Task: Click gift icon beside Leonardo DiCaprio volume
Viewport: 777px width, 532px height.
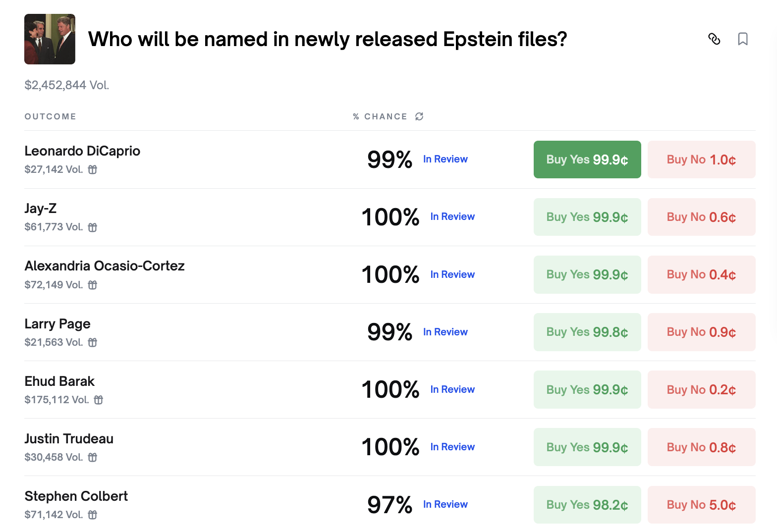Action: [x=93, y=169]
